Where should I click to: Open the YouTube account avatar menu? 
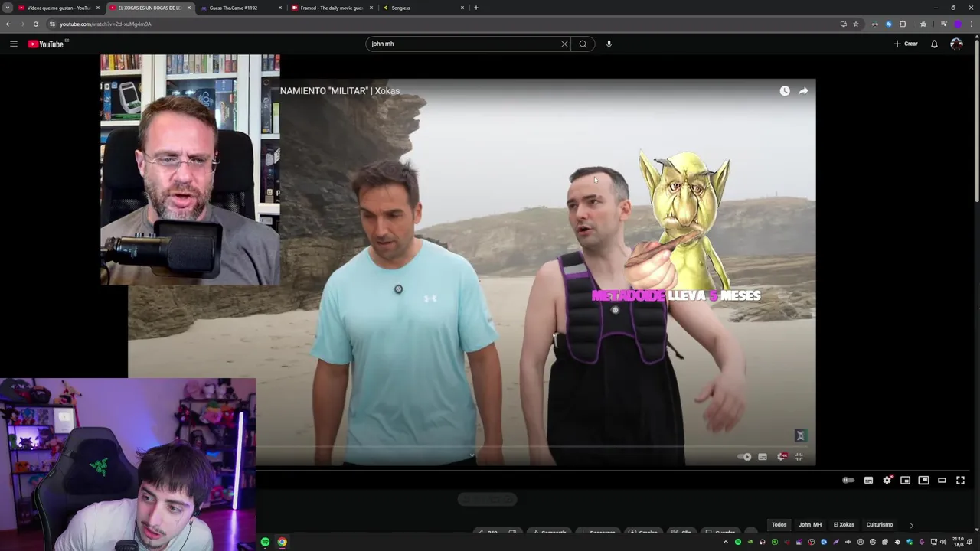point(956,44)
